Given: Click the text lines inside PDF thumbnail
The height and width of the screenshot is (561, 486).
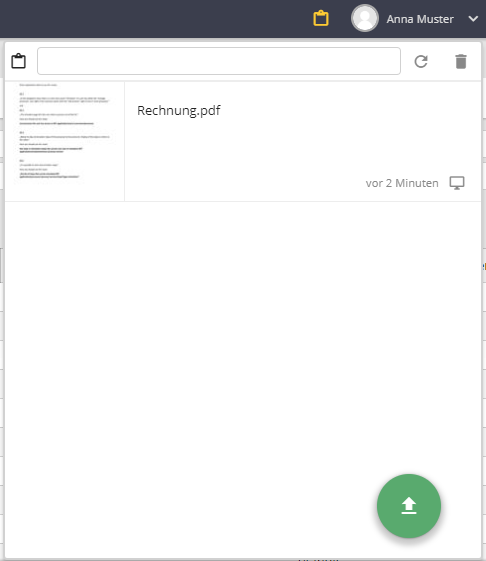Looking at the screenshot, I should click(64, 131).
